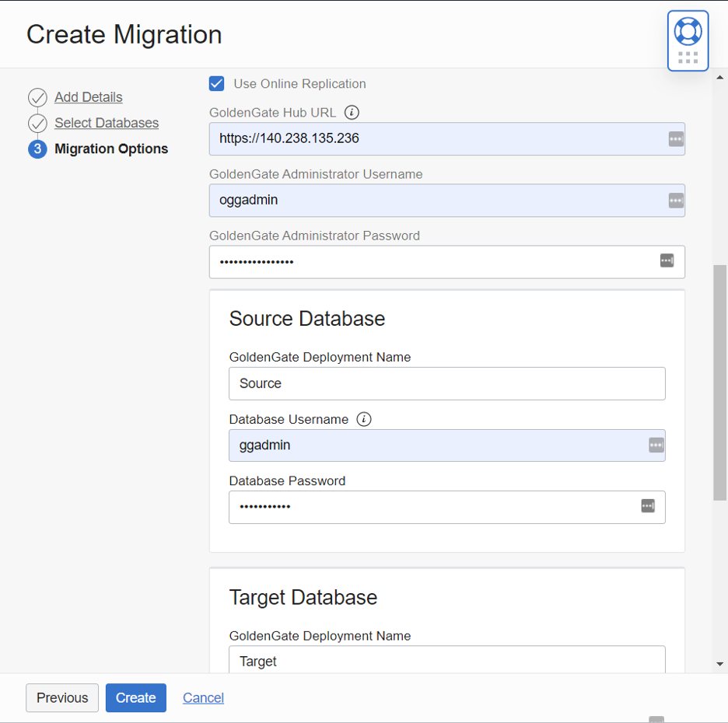The height and width of the screenshot is (723, 728).
Task: Click the Create Migration title
Action: (x=124, y=34)
